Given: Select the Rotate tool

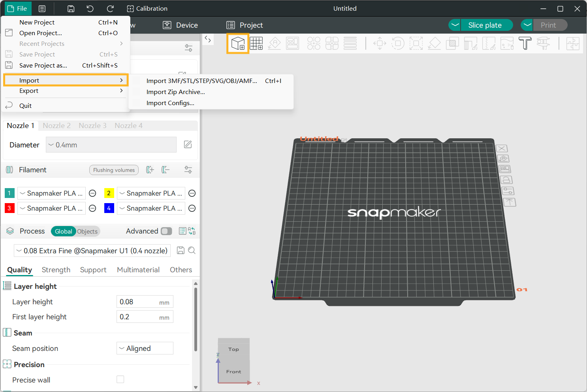Looking at the screenshot, I should 398,43.
